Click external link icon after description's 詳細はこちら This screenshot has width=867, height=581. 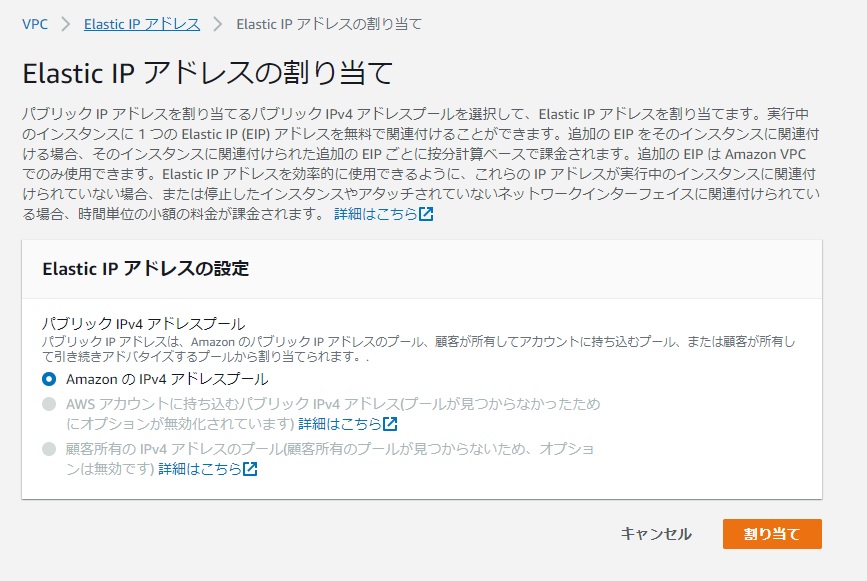pos(426,214)
